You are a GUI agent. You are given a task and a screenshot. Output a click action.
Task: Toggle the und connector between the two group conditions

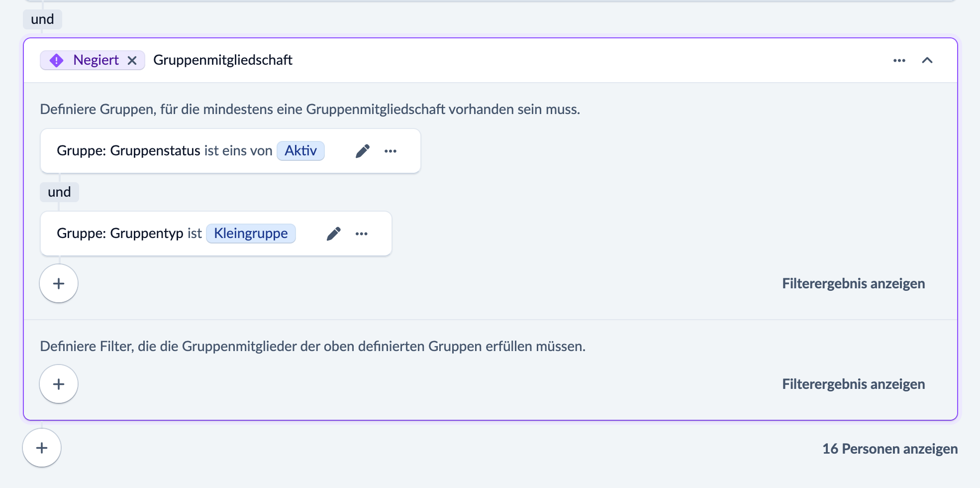(x=59, y=192)
